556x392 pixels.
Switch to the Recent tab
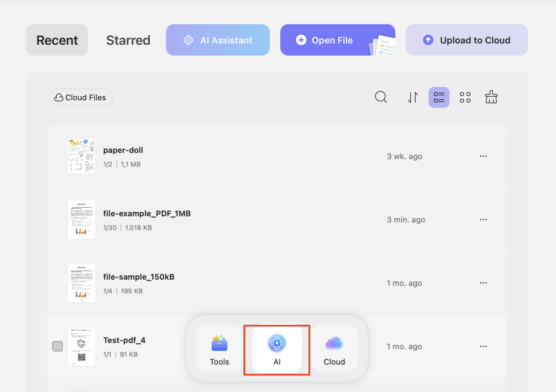(57, 40)
